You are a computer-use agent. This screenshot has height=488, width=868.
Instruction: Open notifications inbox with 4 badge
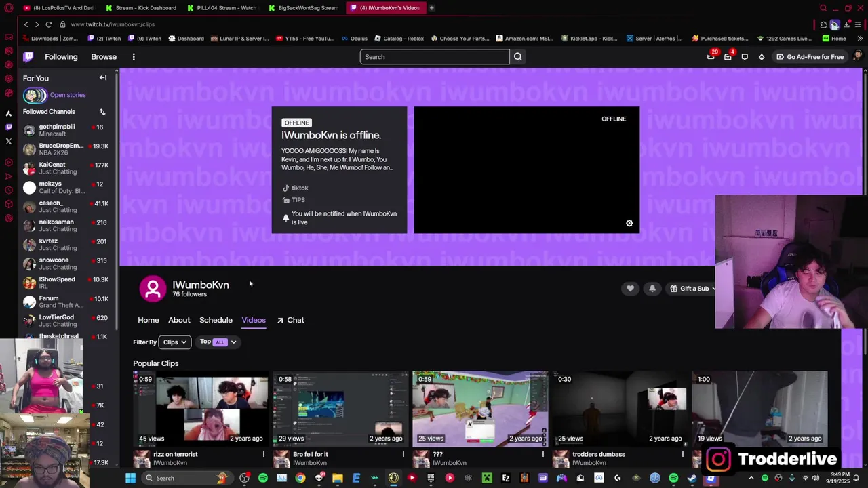pos(728,57)
